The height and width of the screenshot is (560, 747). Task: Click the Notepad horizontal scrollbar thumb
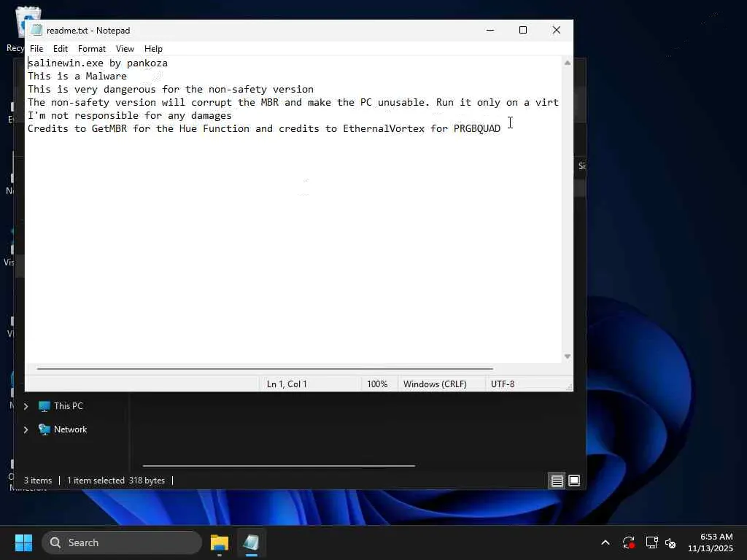(265, 368)
